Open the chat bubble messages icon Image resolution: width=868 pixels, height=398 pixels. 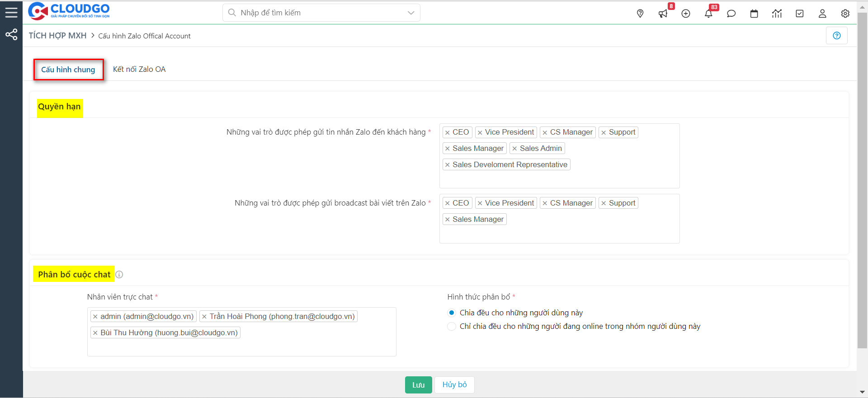click(x=731, y=14)
